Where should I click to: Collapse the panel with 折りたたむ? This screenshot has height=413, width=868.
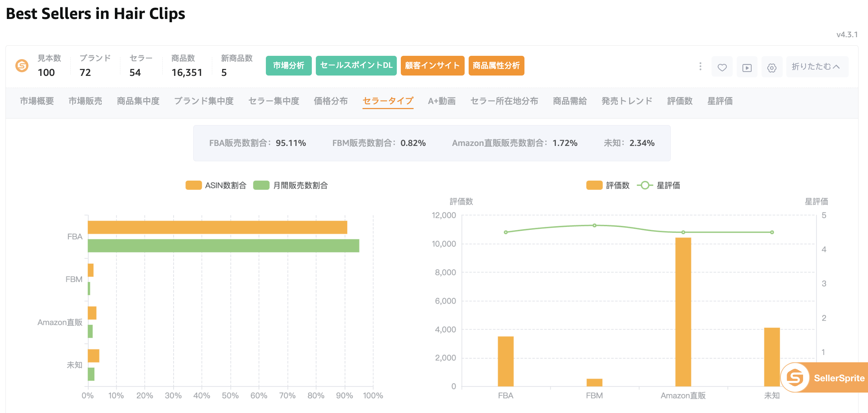click(x=817, y=67)
